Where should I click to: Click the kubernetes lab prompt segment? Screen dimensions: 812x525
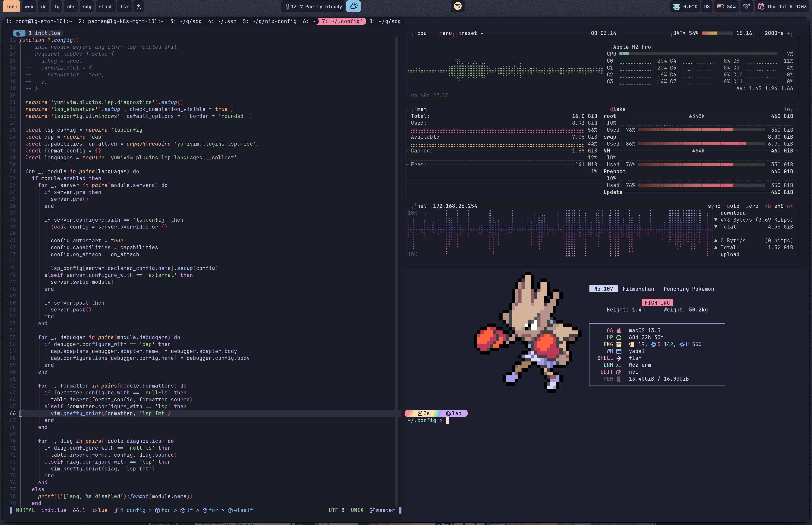click(x=454, y=413)
